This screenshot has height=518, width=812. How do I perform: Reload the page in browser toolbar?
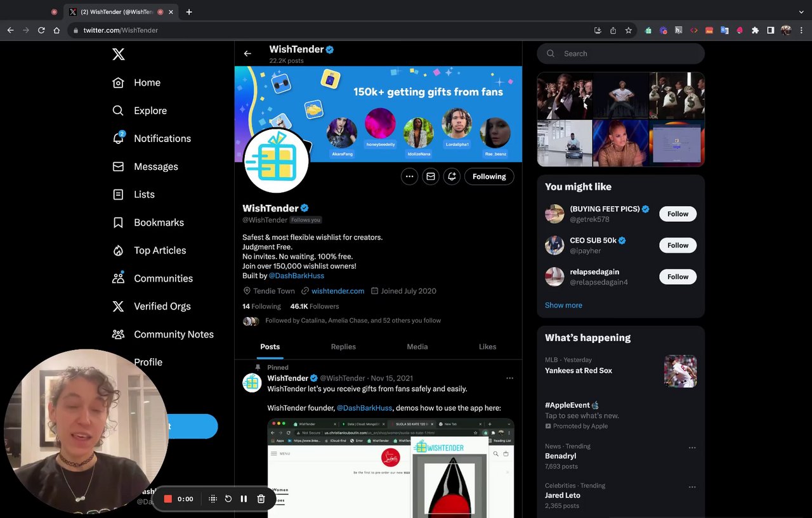coord(41,30)
